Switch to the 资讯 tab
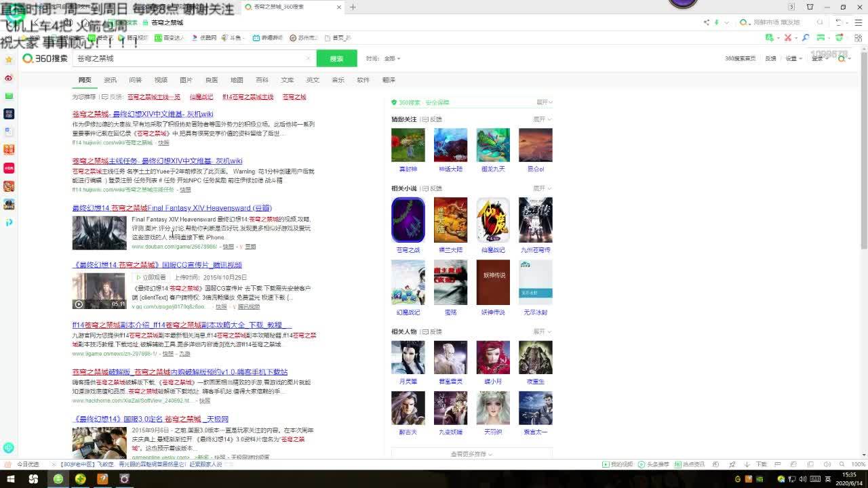868x488 pixels. (110, 80)
